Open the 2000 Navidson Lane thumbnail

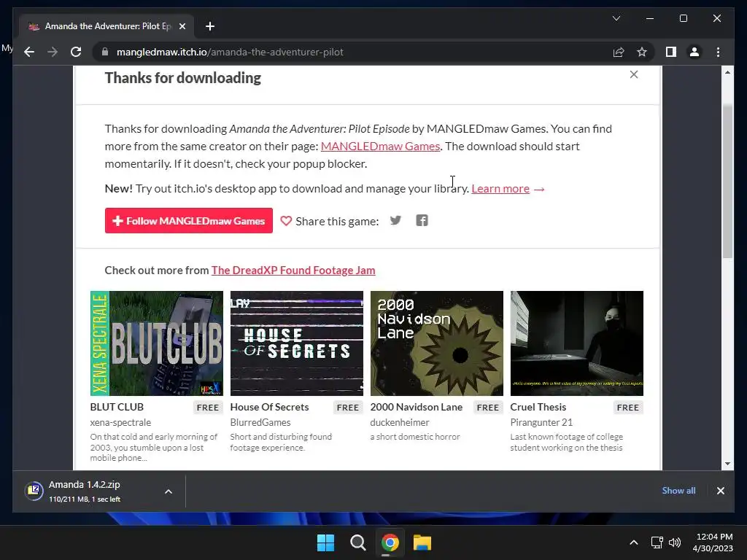(436, 343)
